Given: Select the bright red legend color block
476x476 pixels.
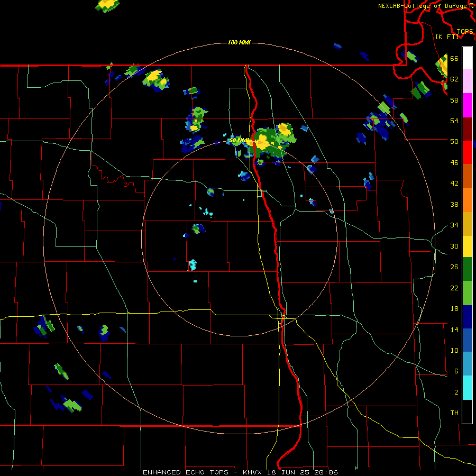Looking at the screenshot, I should (467, 153).
